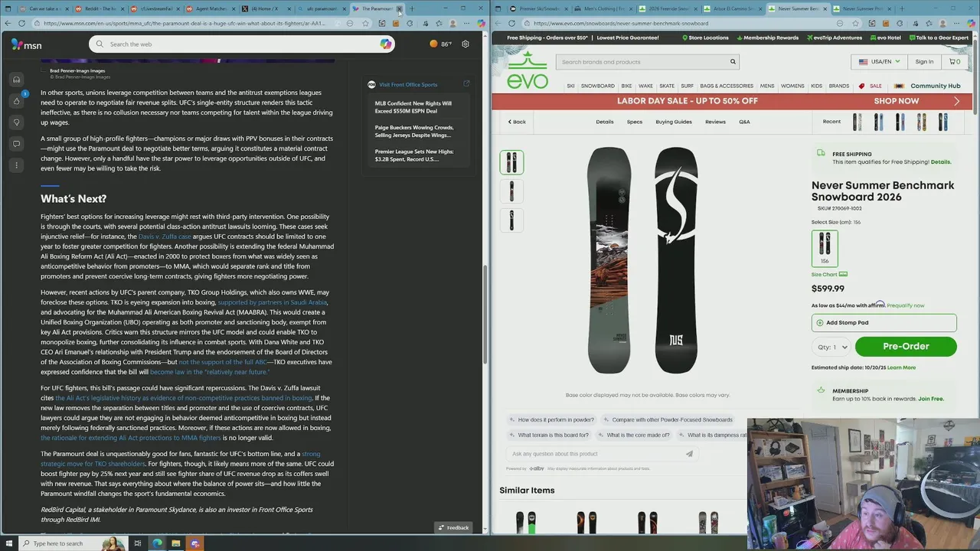Screen dimensions: 980x551
Task: Open File Explorer from the taskbar
Action: click(x=175, y=543)
